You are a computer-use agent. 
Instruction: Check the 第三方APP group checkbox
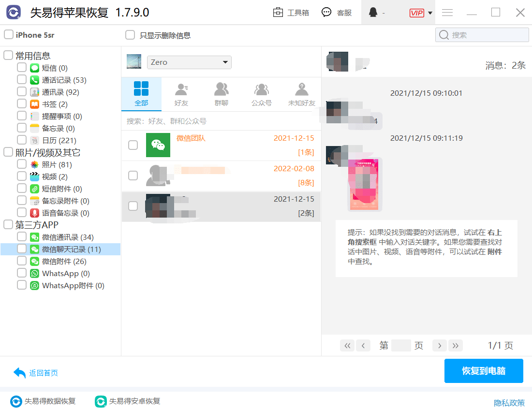(8, 224)
